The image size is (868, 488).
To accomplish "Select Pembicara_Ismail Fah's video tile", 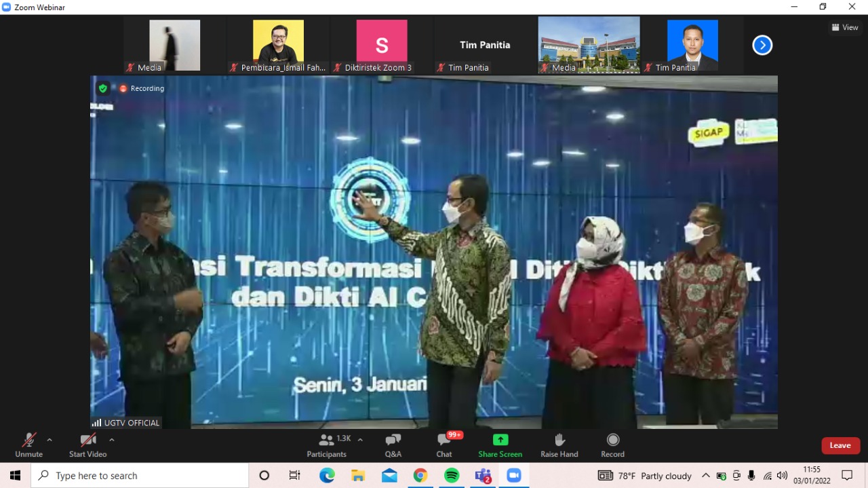I will [x=278, y=41].
